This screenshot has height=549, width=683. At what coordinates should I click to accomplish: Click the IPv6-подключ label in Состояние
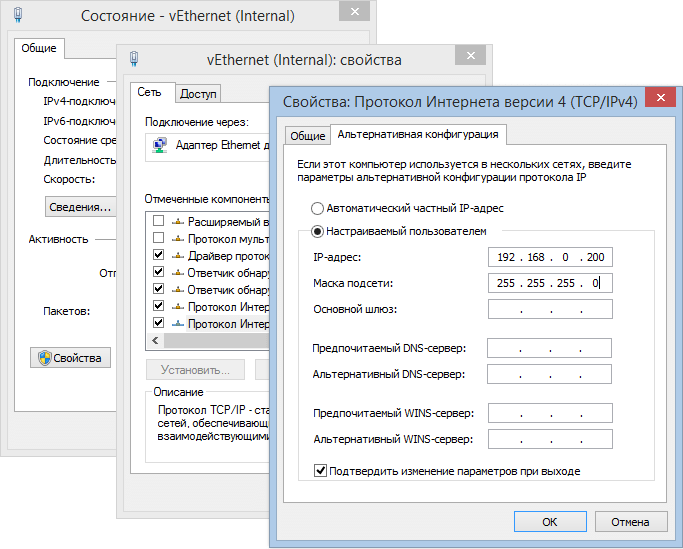click(79, 121)
